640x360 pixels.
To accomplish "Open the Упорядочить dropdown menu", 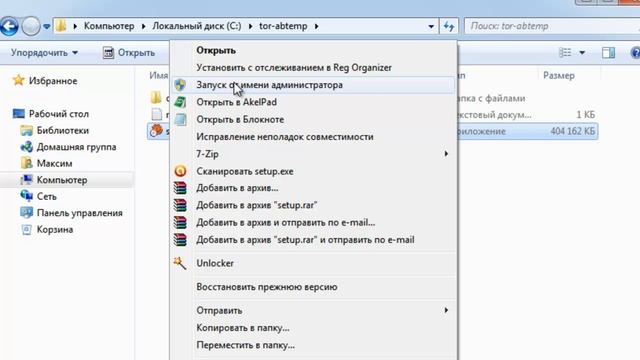I will point(44,53).
